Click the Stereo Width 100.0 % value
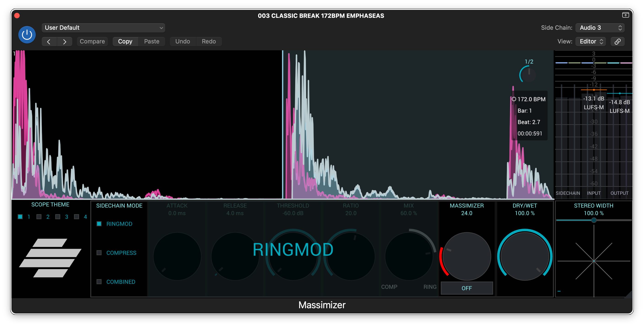Viewport: 644px width, 327px height. (x=593, y=213)
